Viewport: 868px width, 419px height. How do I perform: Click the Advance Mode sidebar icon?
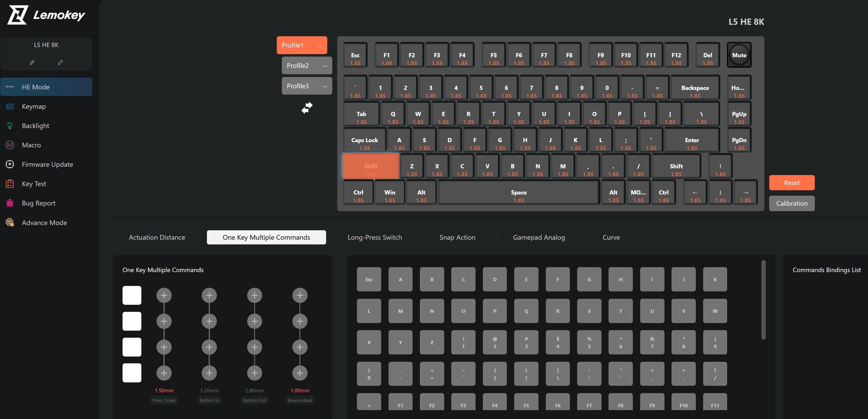tap(9, 222)
